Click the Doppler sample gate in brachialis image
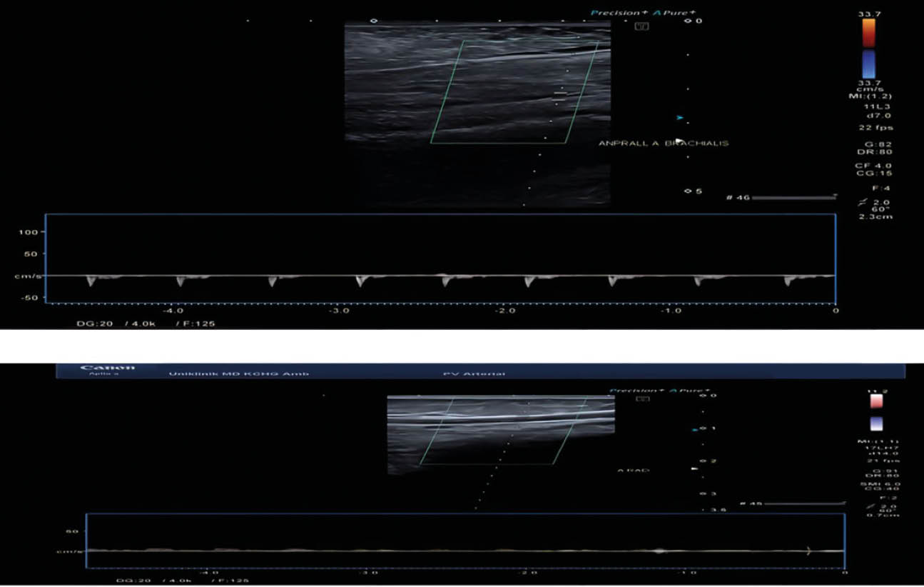 [x=561, y=94]
